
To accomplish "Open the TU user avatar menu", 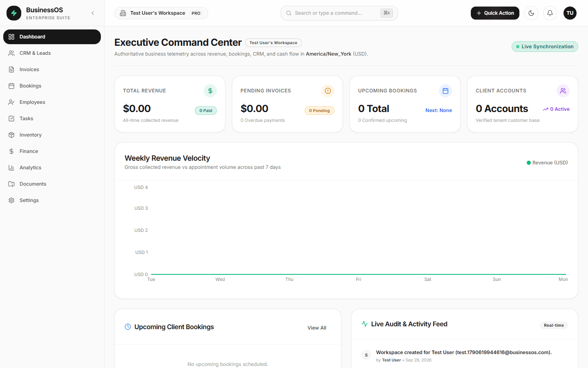I will point(570,13).
